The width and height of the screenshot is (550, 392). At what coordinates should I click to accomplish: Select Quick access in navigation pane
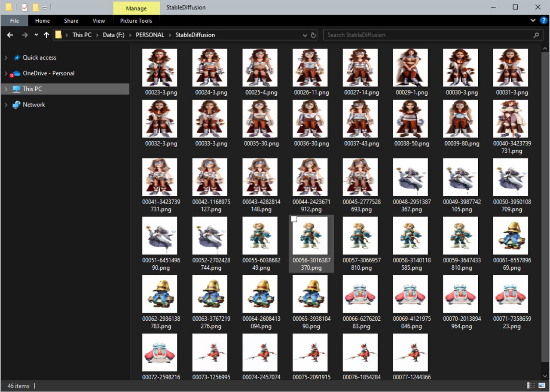tap(40, 58)
